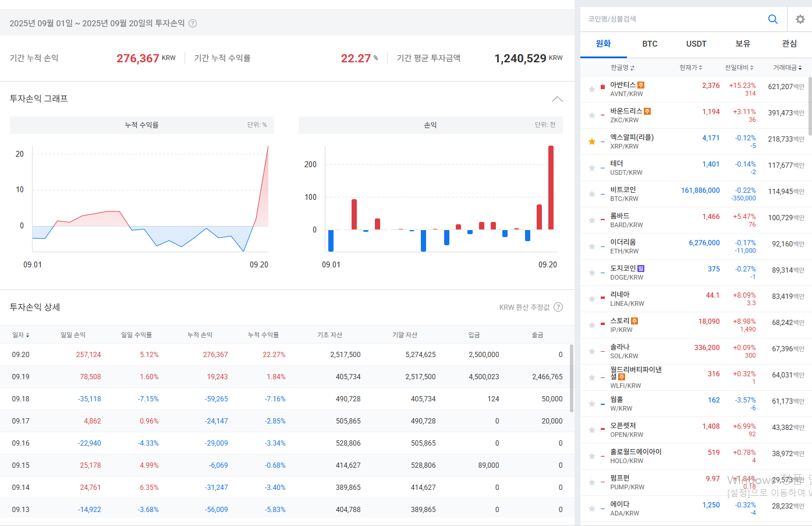This screenshot has width=812, height=526.
Task: Click the 09.16 cumulative profit -29,009
Action: [216, 443]
